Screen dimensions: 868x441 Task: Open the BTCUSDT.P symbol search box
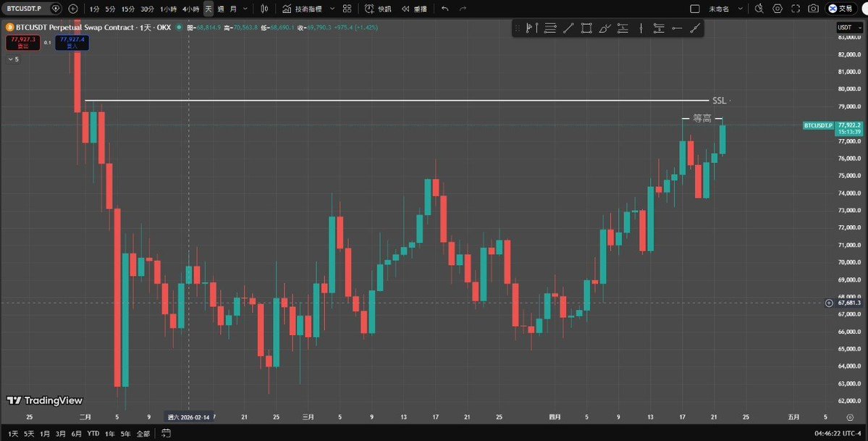(25, 9)
